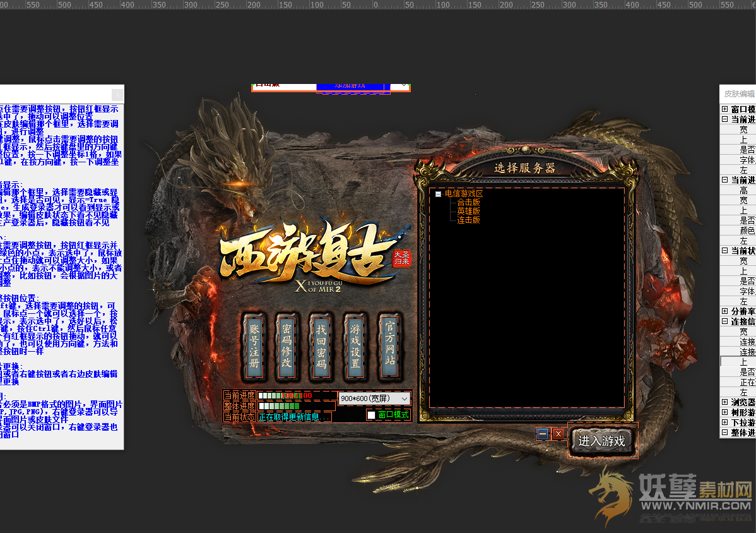Viewport: 756px width, 533px height.
Task: Click the 当前进度 progress bar showing 100/100
Action: click(297, 395)
